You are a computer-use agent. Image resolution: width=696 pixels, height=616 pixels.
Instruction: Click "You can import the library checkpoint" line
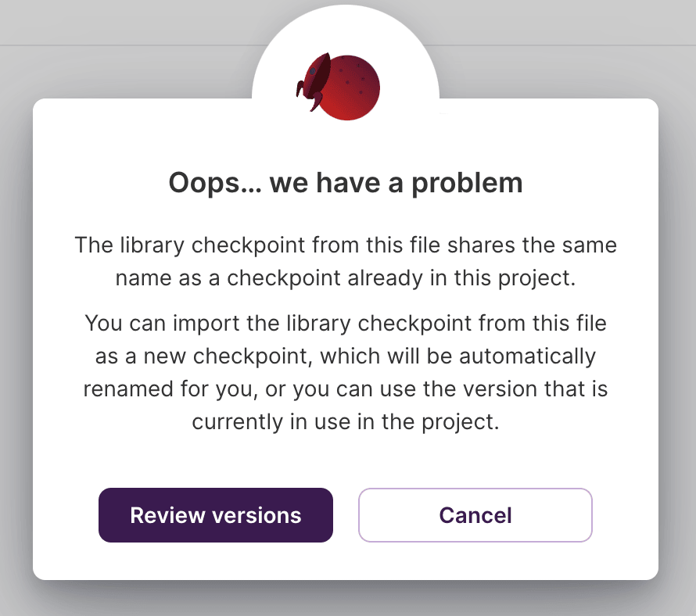346,323
